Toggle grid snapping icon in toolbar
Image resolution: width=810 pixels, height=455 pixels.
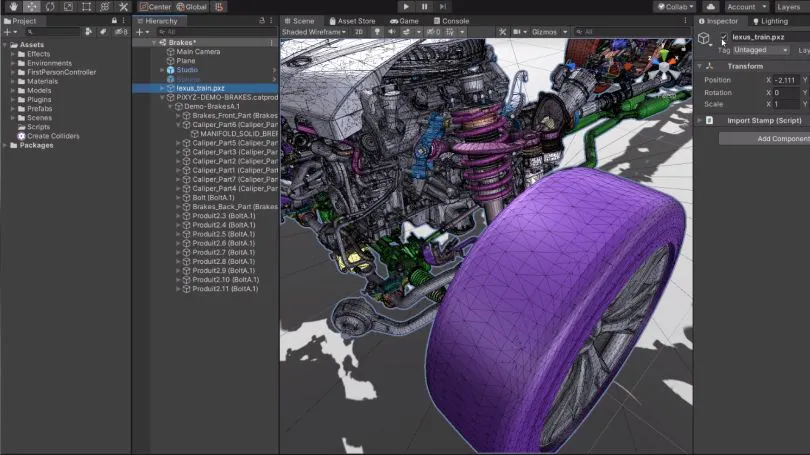220,7
